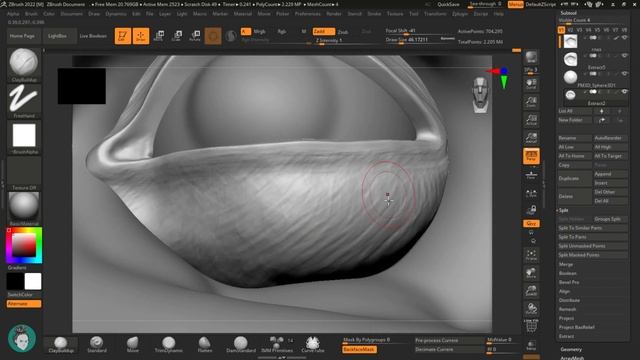Click QuickSave button
The height and width of the screenshot is (360, 640).
tap(448, 4)
